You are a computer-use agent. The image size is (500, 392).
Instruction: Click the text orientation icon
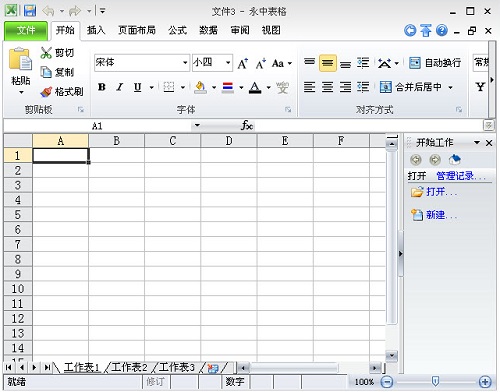pos(384,63)
